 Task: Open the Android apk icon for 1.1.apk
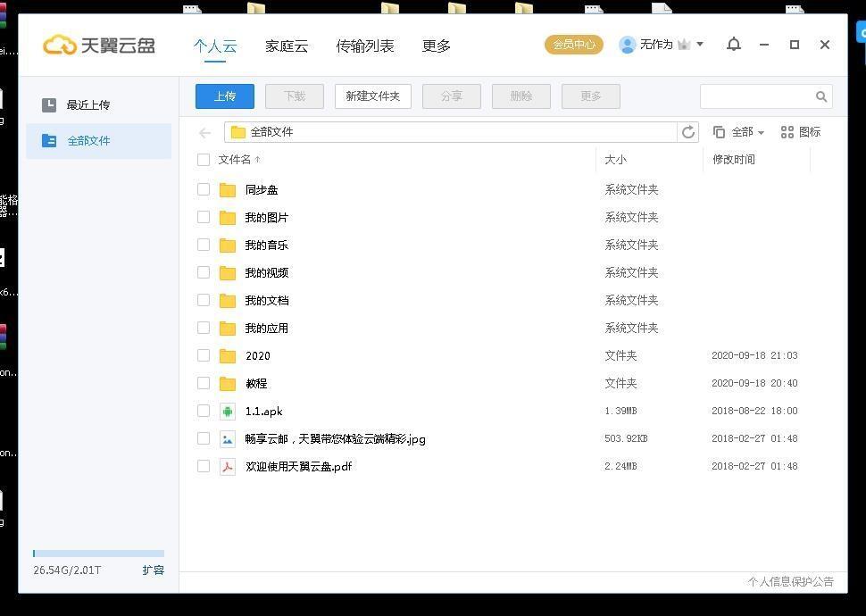(x=228, y=411)
